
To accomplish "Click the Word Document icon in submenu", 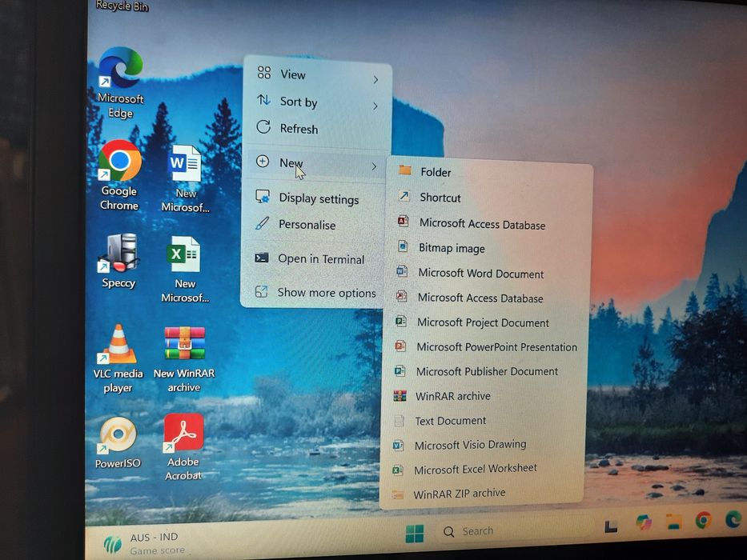I will (402, 271).
